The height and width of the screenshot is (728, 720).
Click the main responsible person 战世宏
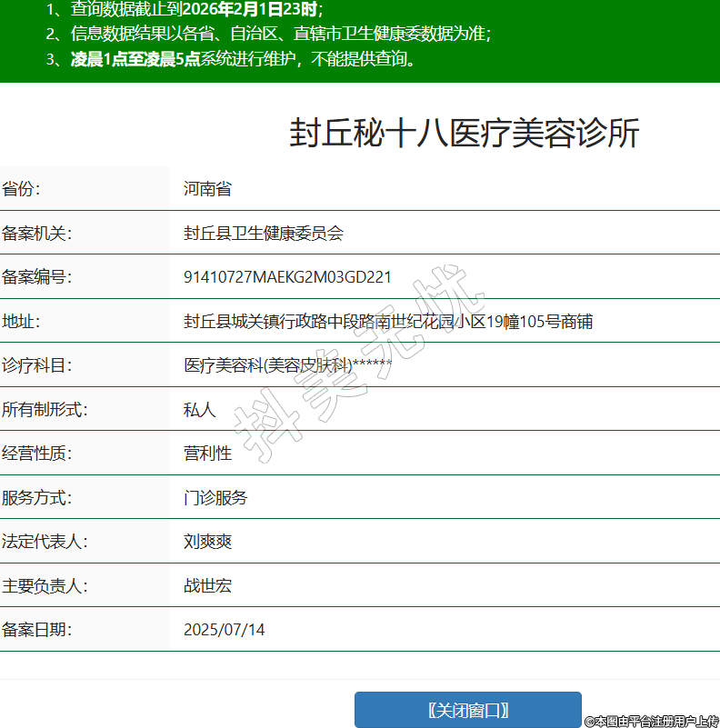click(x=207, y=586)
